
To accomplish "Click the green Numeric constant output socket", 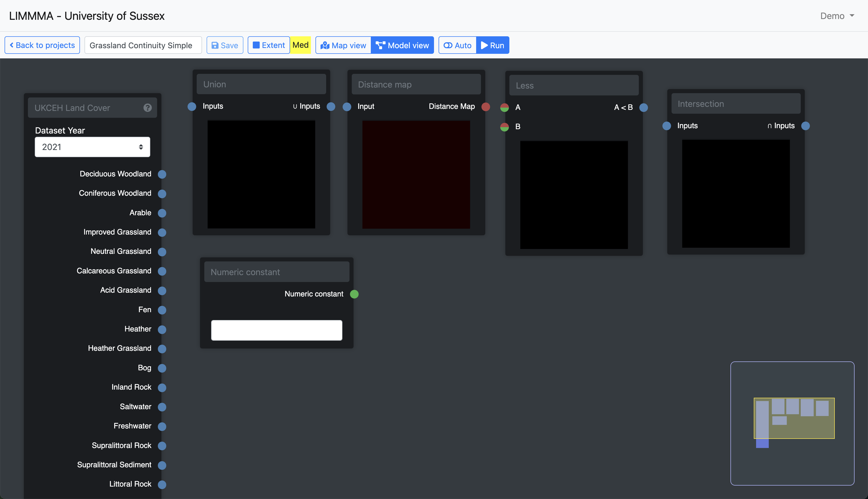I will coord(354,294).
